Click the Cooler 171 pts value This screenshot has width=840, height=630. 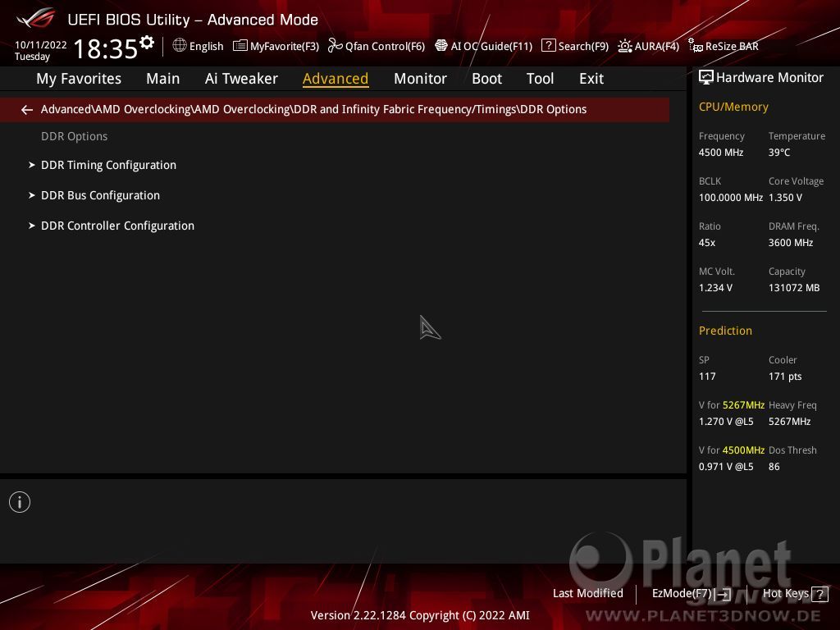coord(785,377)
